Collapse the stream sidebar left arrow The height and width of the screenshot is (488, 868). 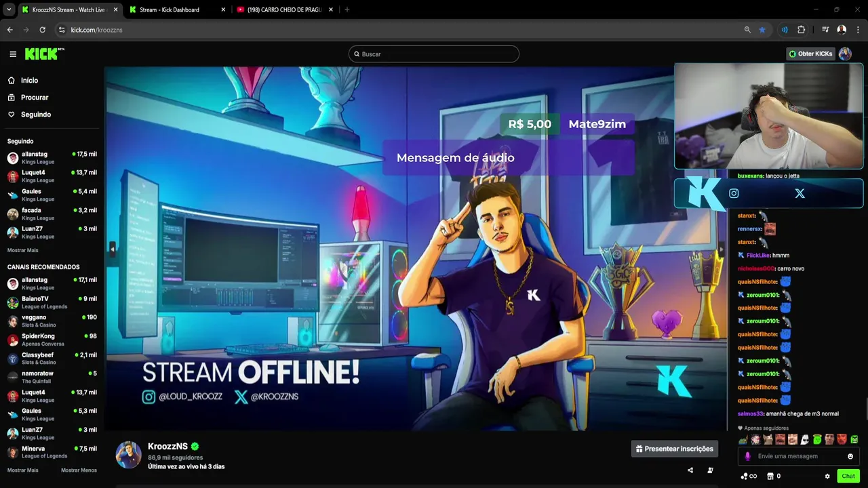click(x=113, y=249)
